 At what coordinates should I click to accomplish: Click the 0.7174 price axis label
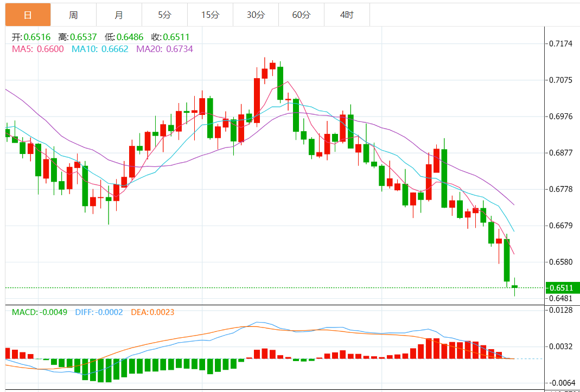(x=562, y=44)
